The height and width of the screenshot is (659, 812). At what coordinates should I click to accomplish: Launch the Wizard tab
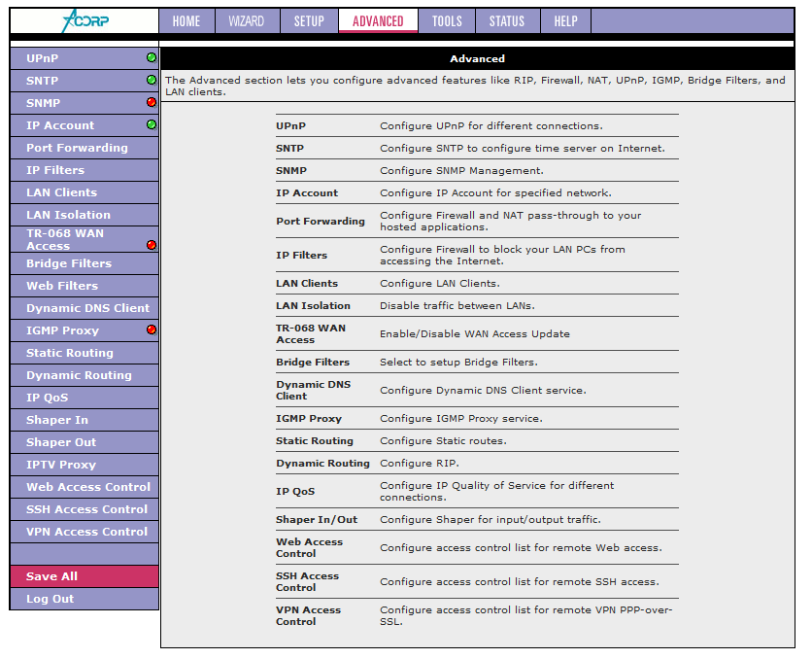click(x=246, y=21)
